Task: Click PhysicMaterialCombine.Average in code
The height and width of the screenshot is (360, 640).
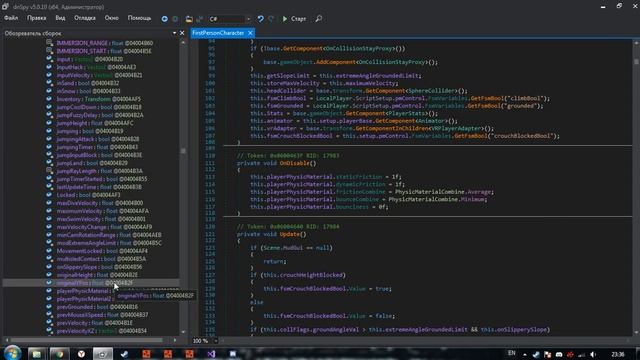Action: point(444,192)
